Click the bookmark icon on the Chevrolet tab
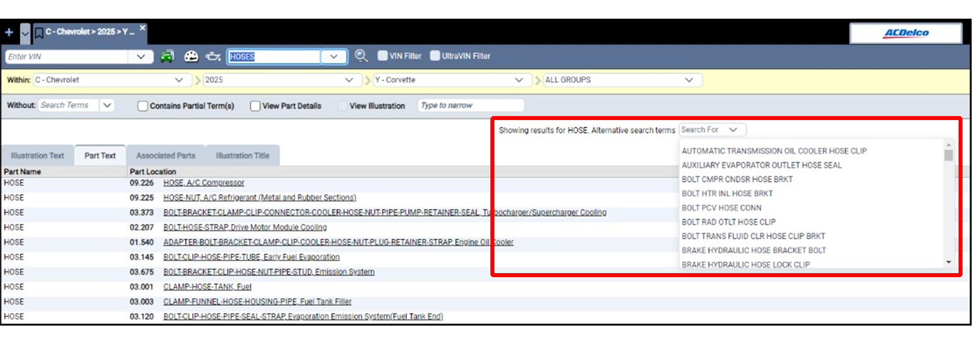This screenshot has height=355, width=980. click(39, 33)
